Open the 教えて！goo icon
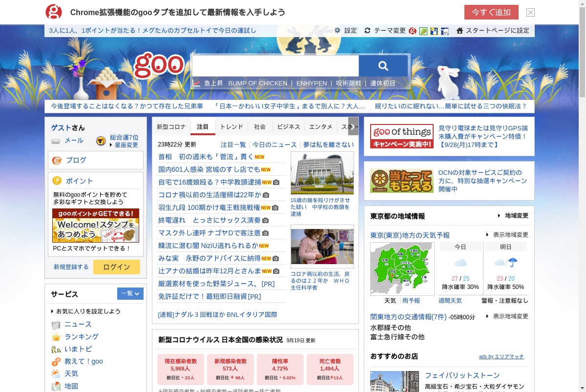Screen dimensions: 586x392 click(56, 362)
